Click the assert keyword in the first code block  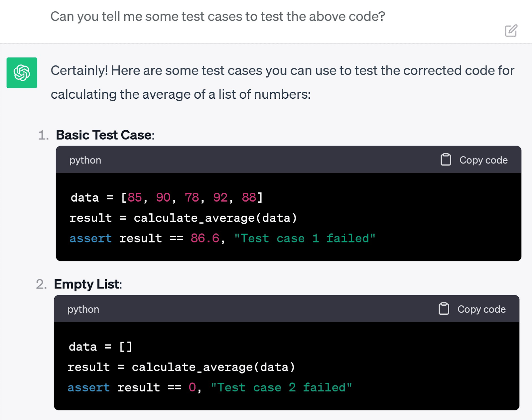[x=90, y=238]
